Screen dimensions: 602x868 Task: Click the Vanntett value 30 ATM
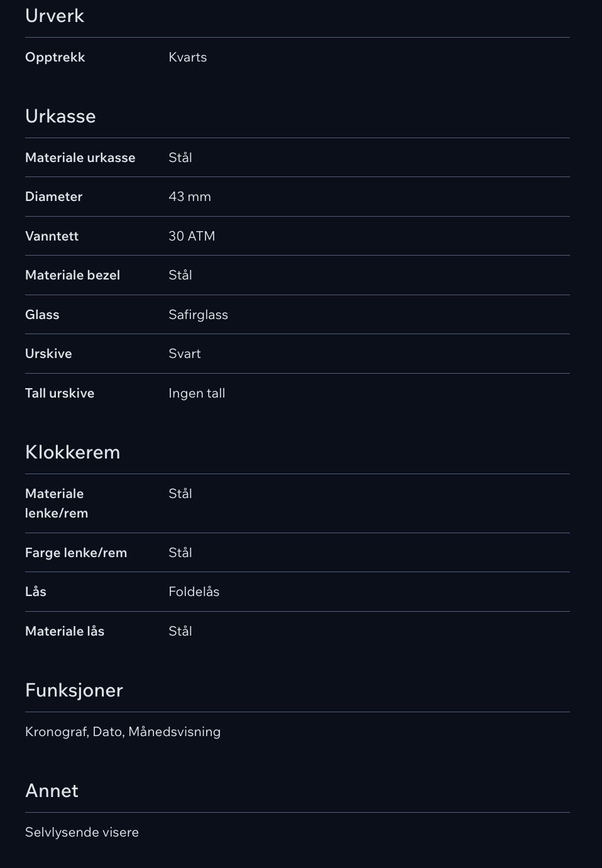point(192,236)
